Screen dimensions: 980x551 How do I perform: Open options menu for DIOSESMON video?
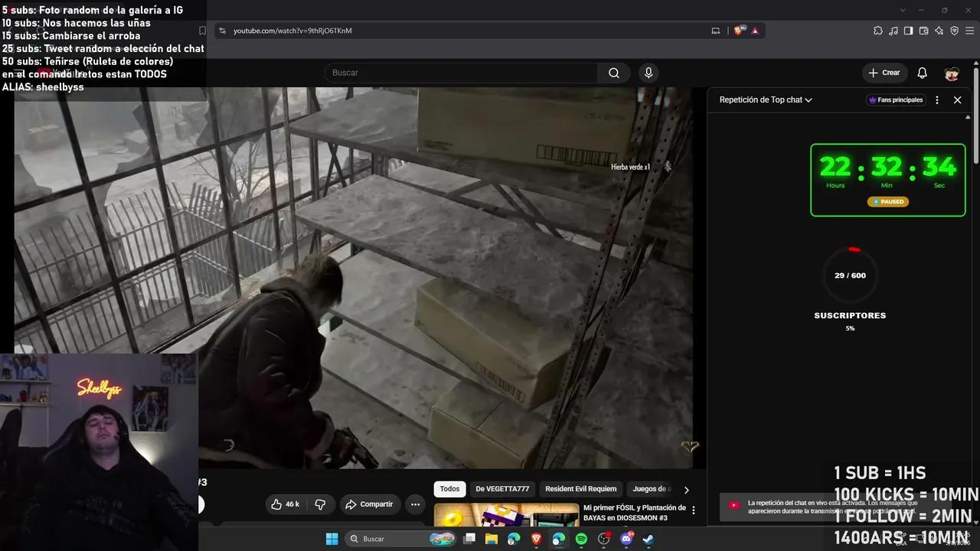[x=694, y=510]
